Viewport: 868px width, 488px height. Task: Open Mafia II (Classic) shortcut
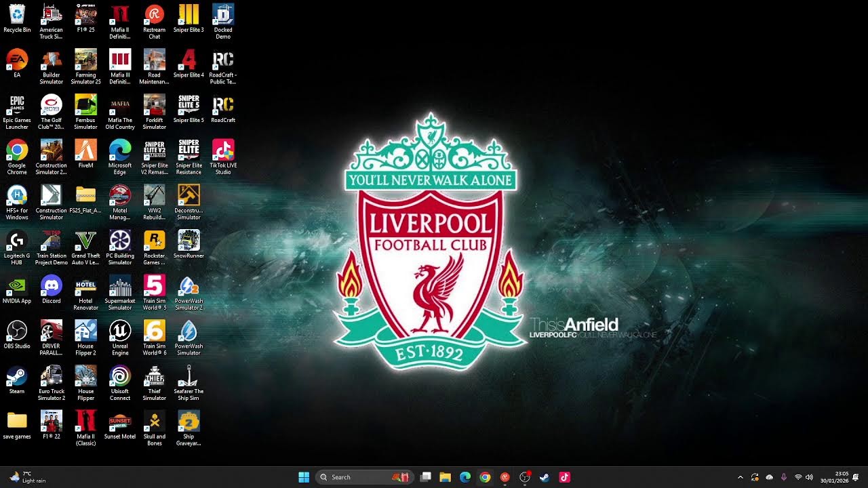[85, 428]
